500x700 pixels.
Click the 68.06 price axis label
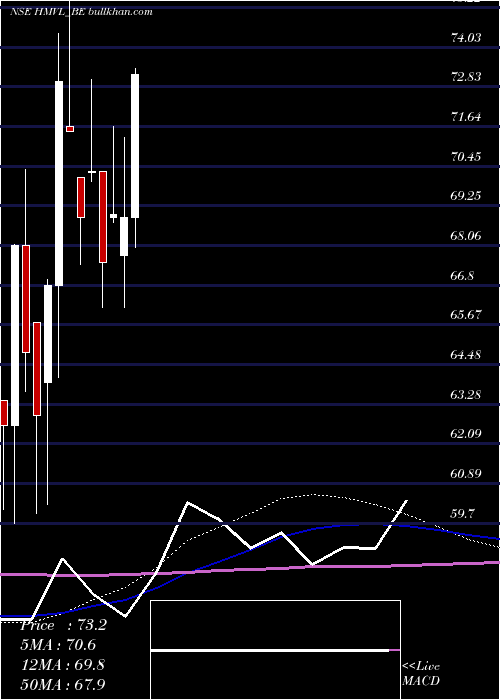tap(466, 236)
